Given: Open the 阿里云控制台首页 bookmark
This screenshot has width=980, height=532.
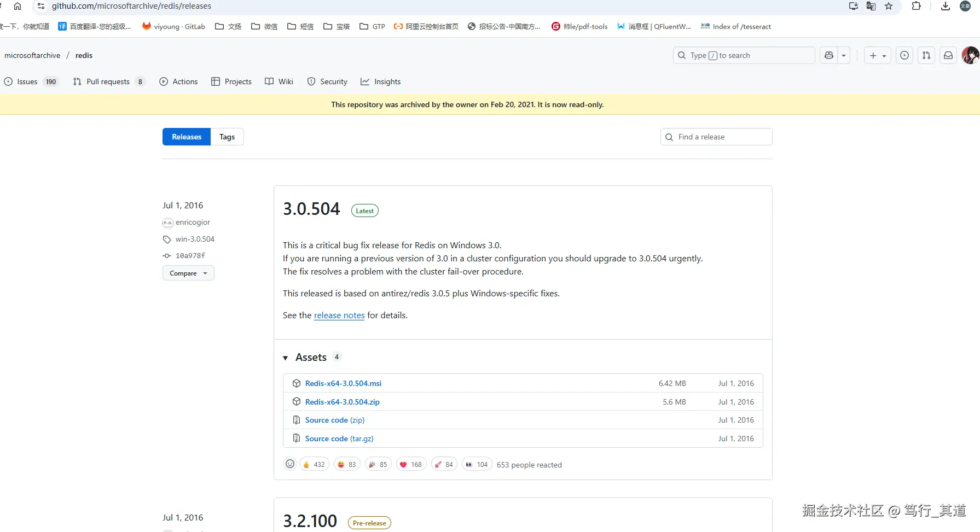Looking at the screenshot, I should point(426,26).
